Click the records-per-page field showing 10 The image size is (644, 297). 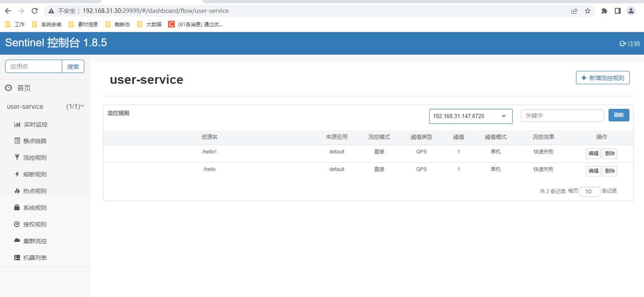click(x=590, y=191)
